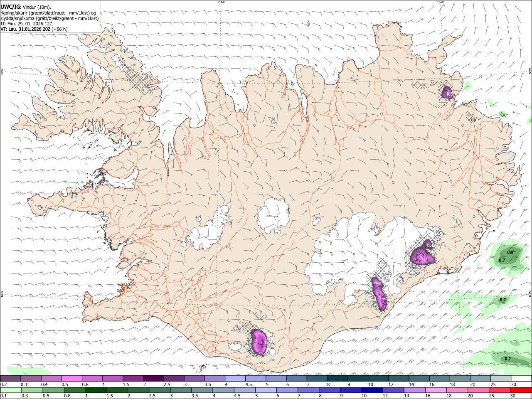Screen dimensions: 532x399
Task: Click the light pink swatch labeled 16 in bottom legend row
Action: tap(436, 390)
